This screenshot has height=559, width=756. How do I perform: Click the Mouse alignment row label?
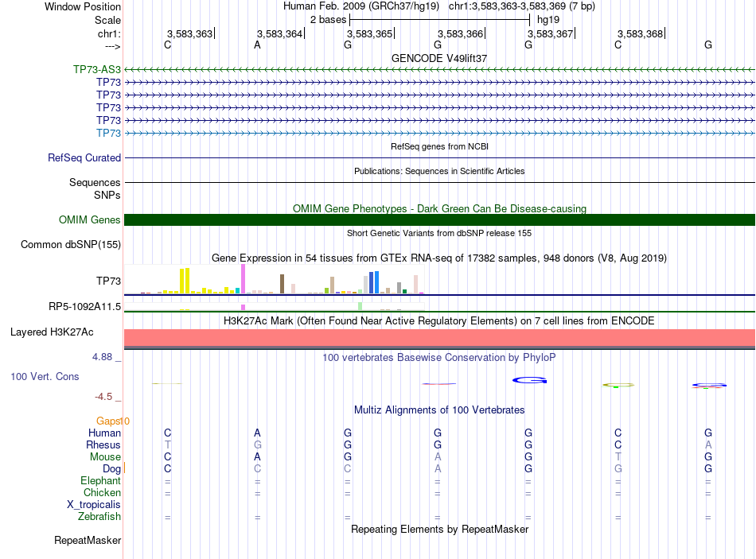pyautogui.click(x=105, y=457)
